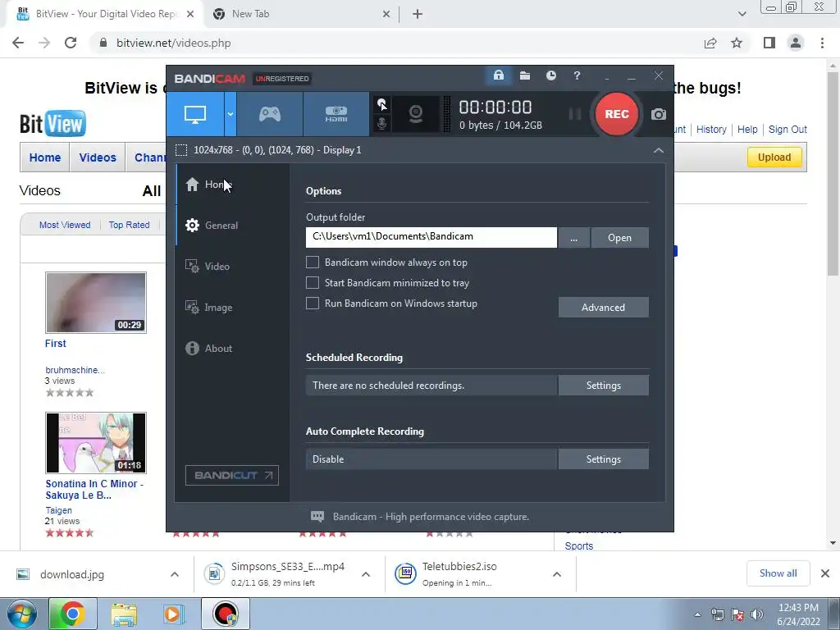Open Windows Start menu orb
The image size is (840, 630).
(x=22, y=614)
